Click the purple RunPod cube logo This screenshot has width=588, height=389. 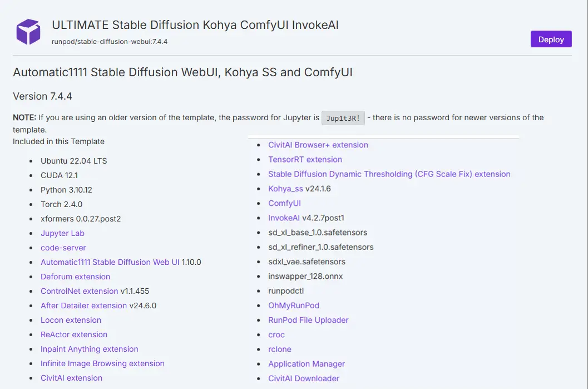coord(28,32)
